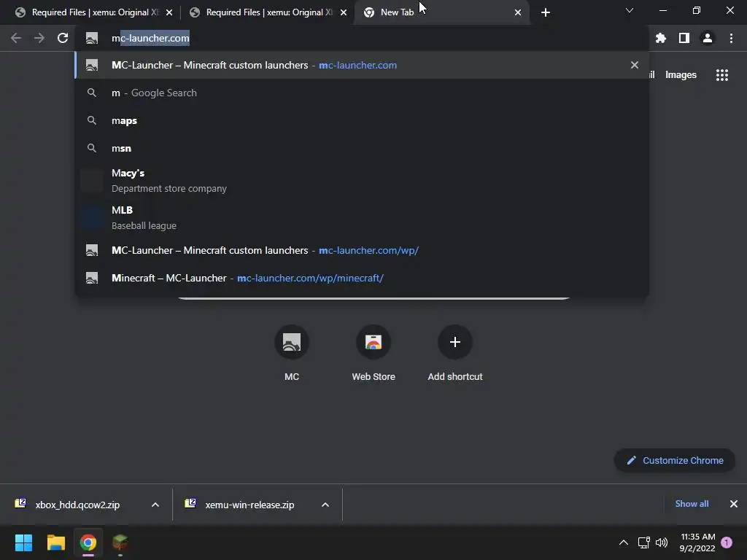Click the address bar text mc-launcher.com
747x560 pixels.
coord(150,38)
